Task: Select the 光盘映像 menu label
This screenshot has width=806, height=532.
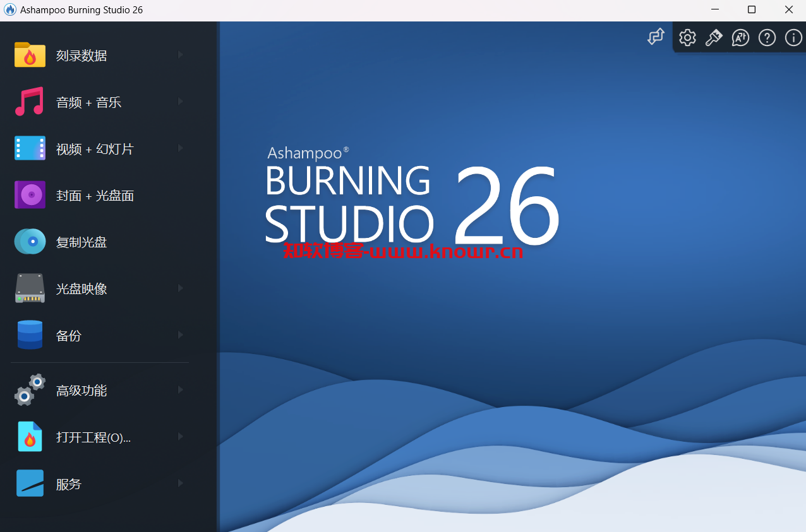Action: (x=81, y=289)
